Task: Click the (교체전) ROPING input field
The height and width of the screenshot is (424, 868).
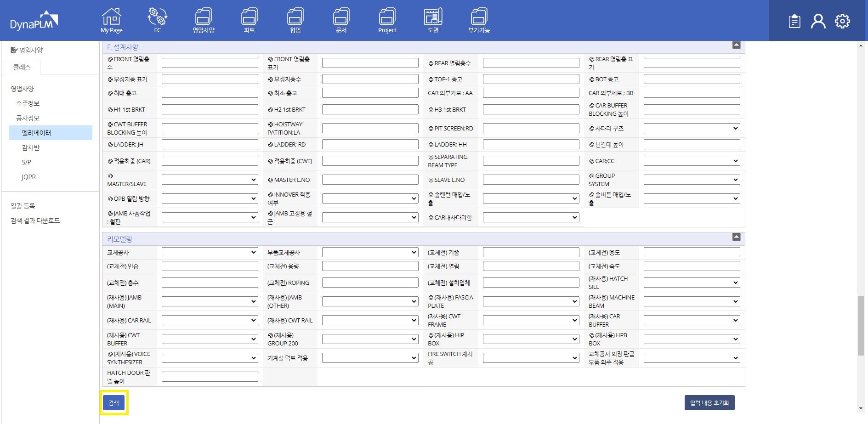Action: coord(370,283)
